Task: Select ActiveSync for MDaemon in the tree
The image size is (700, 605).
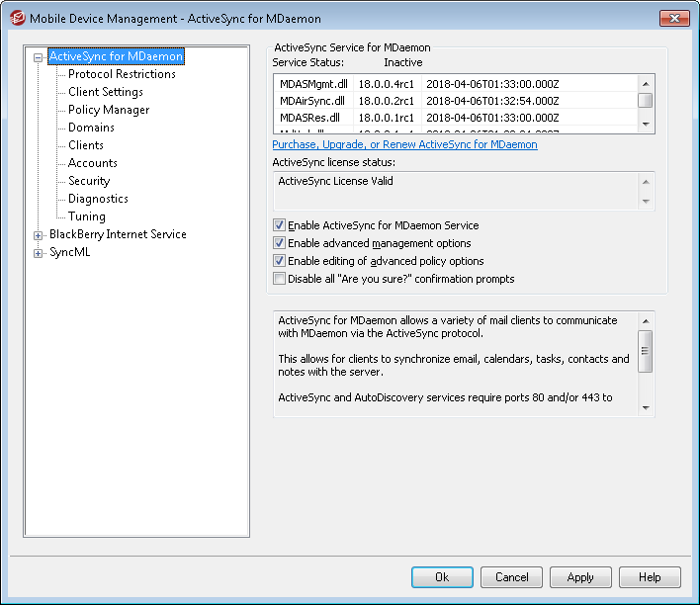Action: tap(116, 56)
